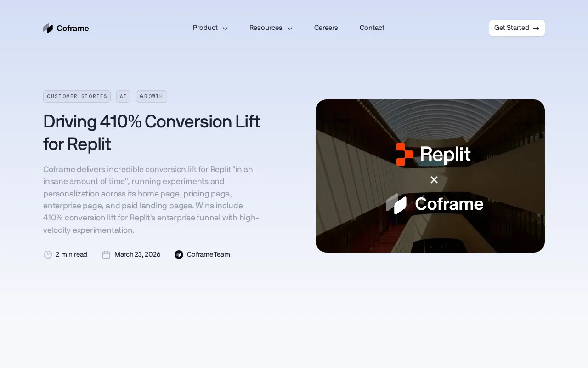Click the article summary paragraph
The width and height of the screenshot is (588, 368).
[152, 200]
